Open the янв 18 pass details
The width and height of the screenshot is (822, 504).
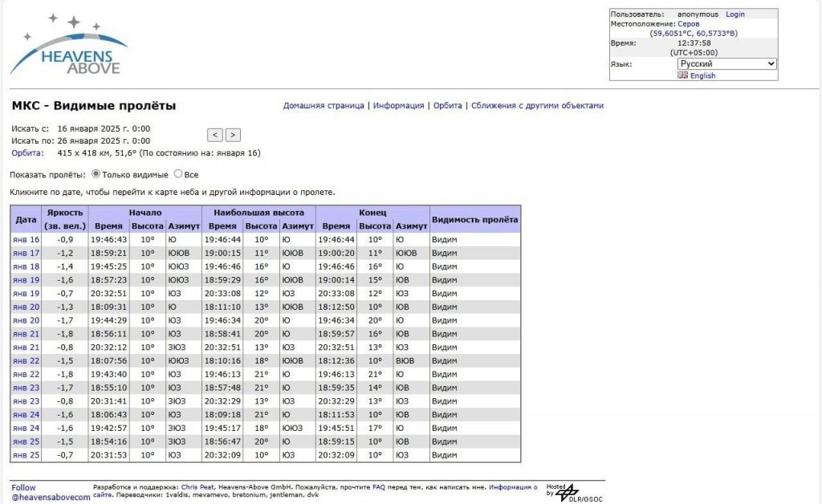click(x=26, y=266)
